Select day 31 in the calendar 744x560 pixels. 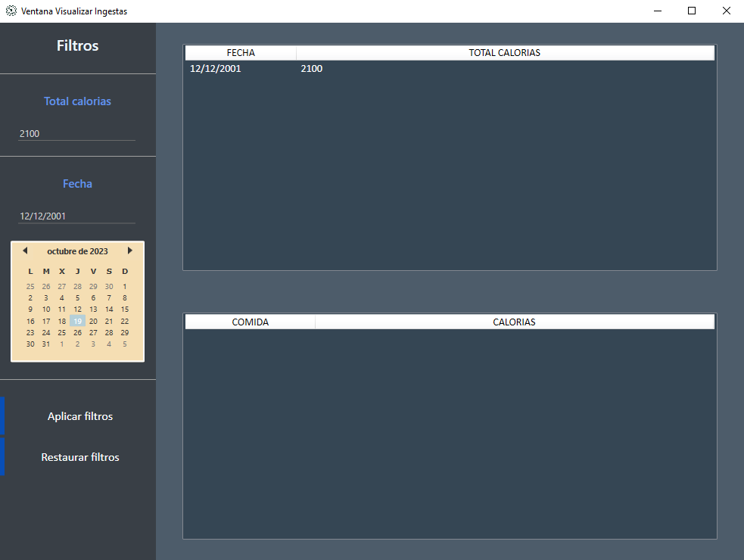tap(45, 344)
